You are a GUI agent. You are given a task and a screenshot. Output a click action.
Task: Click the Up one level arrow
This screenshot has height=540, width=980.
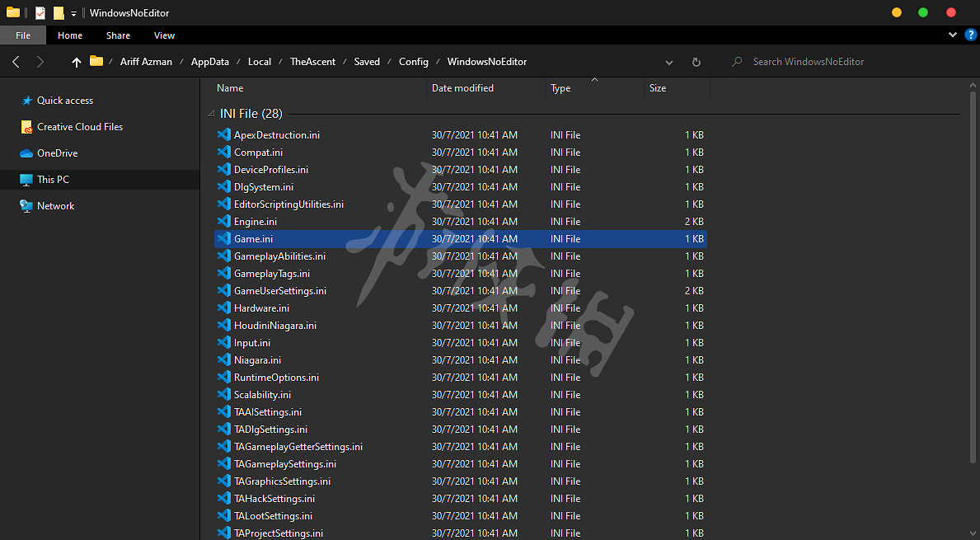pos(77,62)
